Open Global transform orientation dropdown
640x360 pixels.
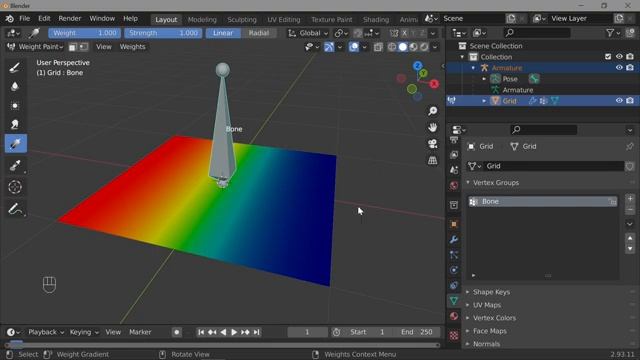[308, 33]
